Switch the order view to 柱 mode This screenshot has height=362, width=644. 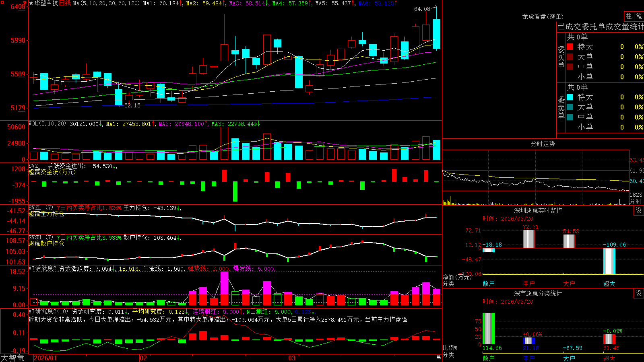click(x=629, y=16)
